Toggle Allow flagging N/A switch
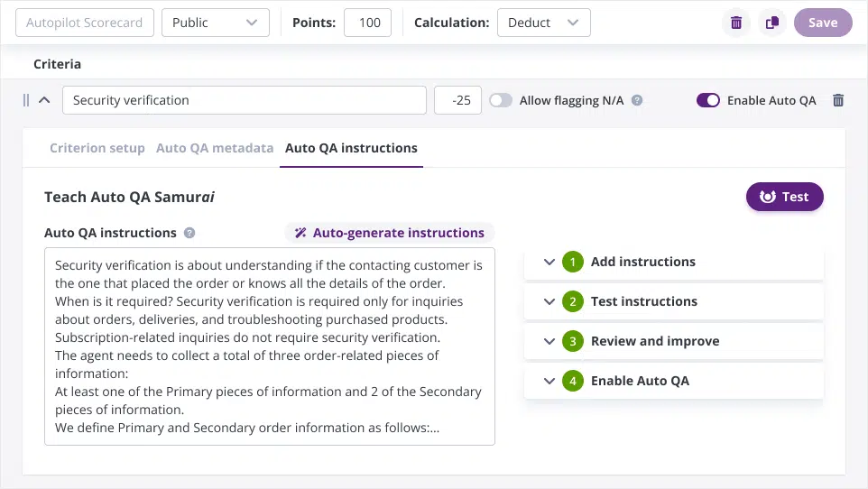868x489 pixels. coord(501,101)
